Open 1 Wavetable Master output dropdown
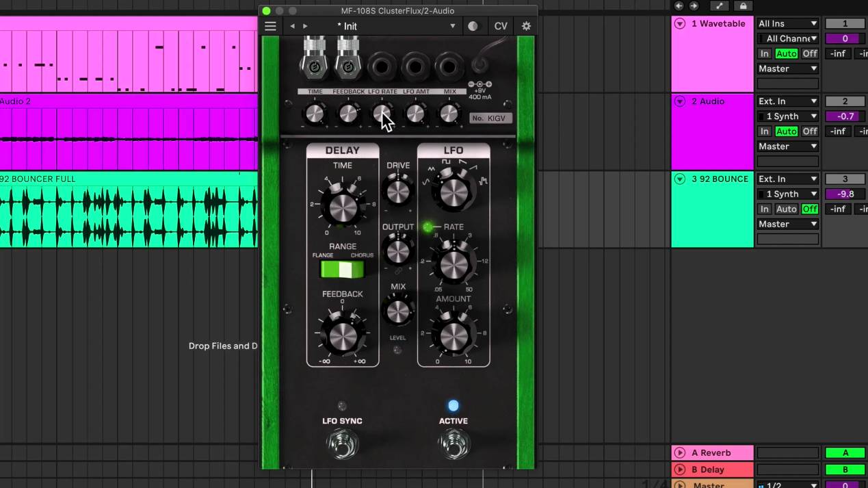This screenshot has width=868, height=488. point(787,68)
